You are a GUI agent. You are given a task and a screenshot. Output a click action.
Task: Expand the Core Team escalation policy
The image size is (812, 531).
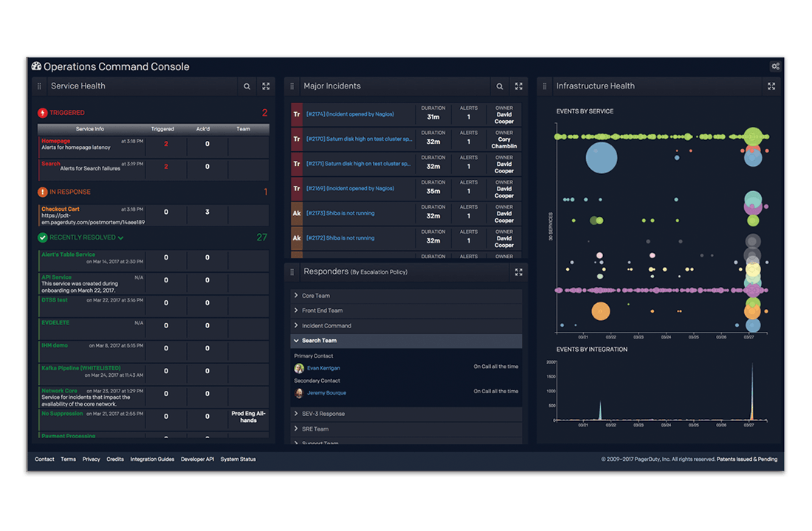[296, 296]
